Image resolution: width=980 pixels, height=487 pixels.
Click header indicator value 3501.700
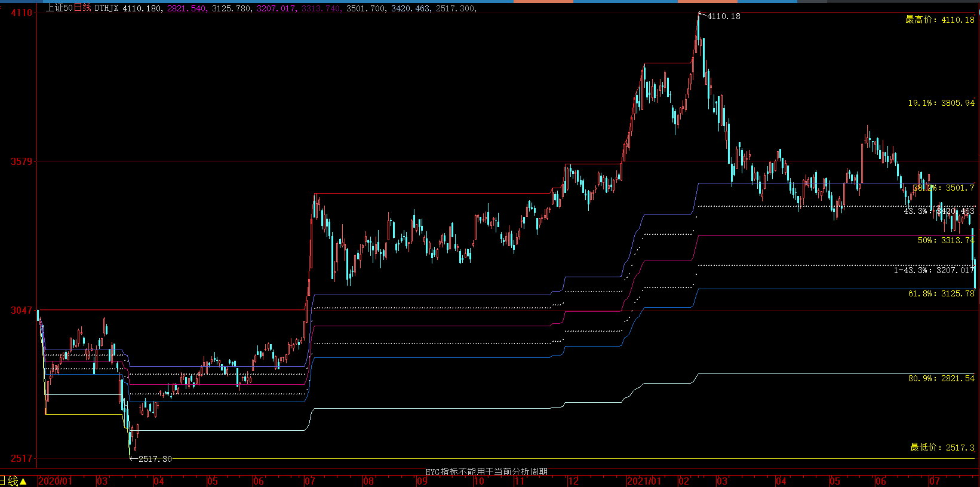366,8
